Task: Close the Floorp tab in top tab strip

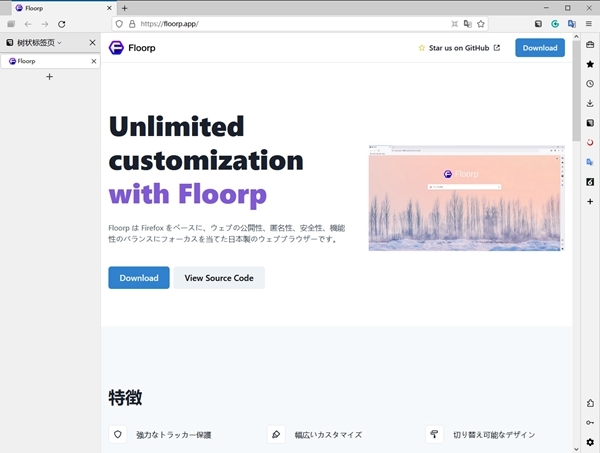Action: [109, 8]
